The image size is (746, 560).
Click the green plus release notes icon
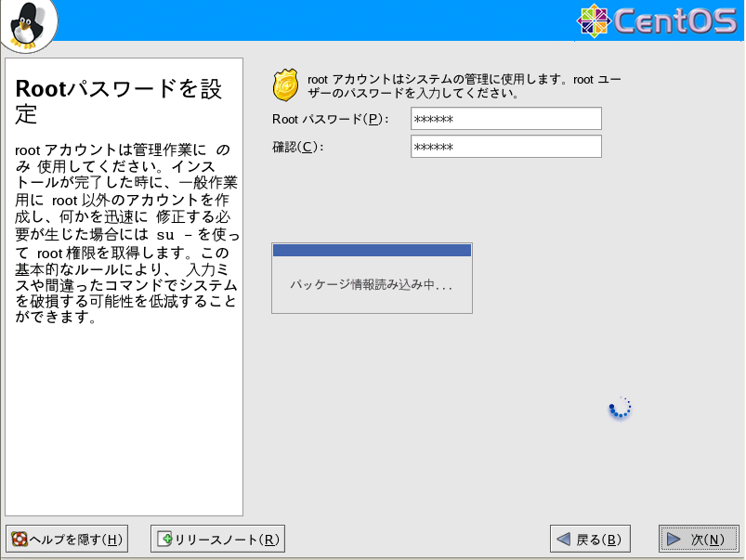click(164, 539)
